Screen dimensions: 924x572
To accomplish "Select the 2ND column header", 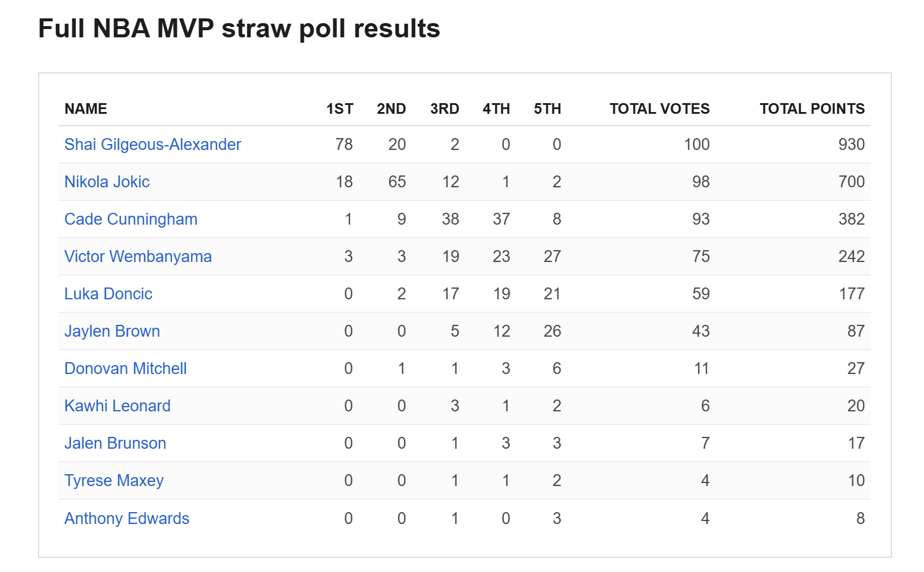I will click(x=391, y=109).
